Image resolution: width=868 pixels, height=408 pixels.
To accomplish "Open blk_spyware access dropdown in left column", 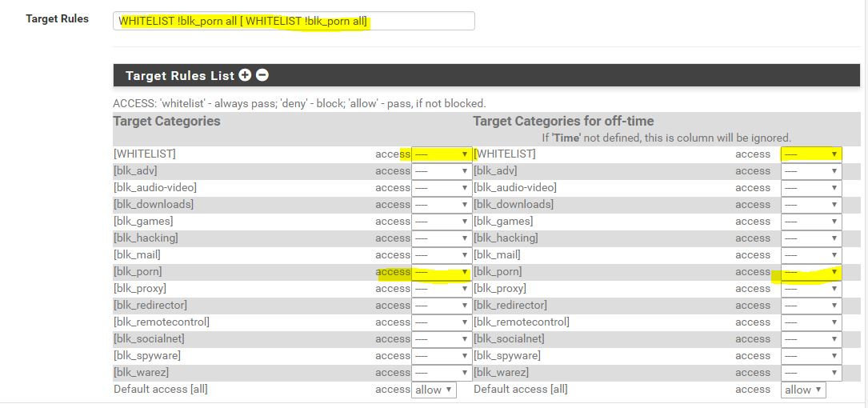I will tap(442, 356).
